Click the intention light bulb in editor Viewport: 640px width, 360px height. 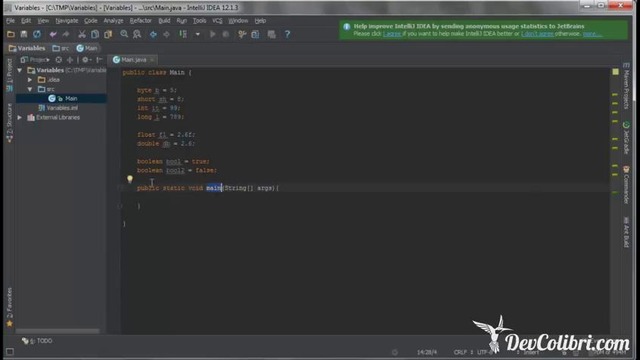tap(130, 179)
